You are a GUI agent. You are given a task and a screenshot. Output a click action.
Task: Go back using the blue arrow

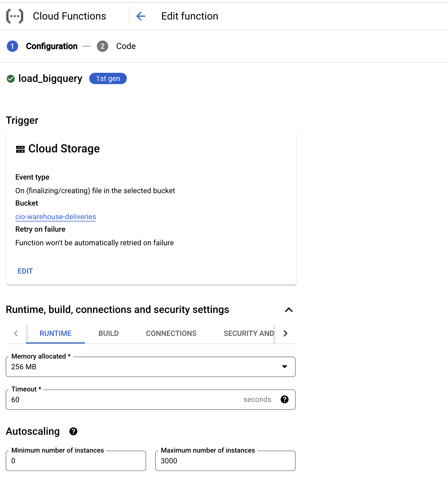[x=141, y=16]
